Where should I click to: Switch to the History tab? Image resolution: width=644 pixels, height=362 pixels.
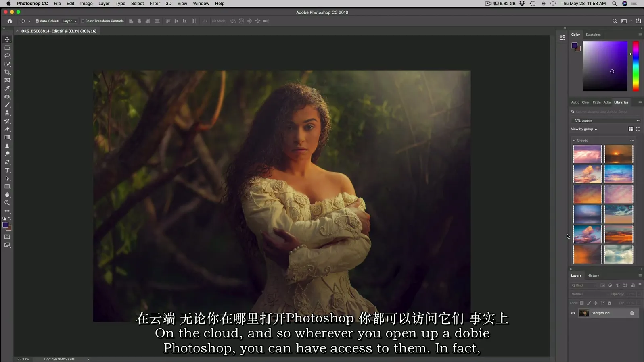click(593, 275)
